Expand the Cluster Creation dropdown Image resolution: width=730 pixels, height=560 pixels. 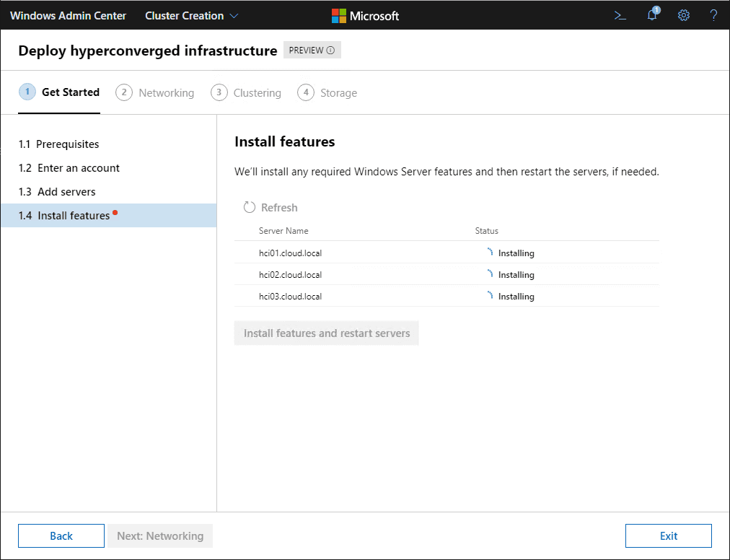(x=192, y=15)
